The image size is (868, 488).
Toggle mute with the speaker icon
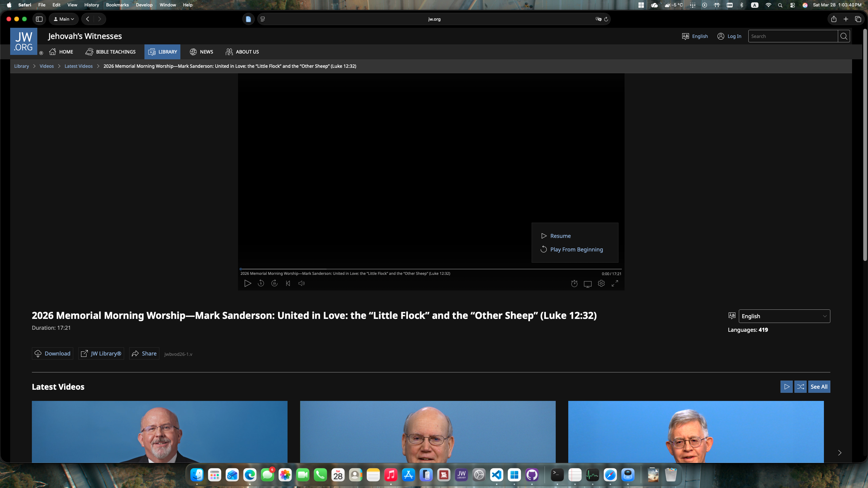click(301, 283)
